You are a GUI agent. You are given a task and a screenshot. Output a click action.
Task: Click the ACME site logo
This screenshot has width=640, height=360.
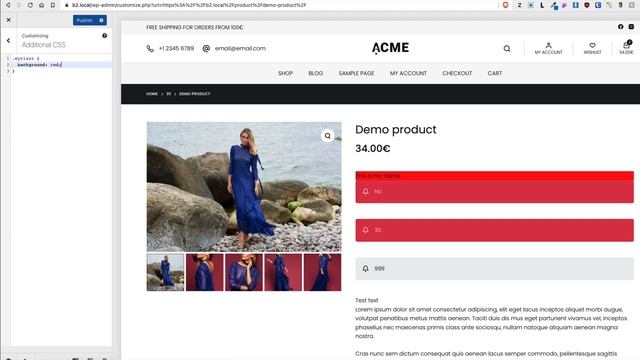coord(390,48)
